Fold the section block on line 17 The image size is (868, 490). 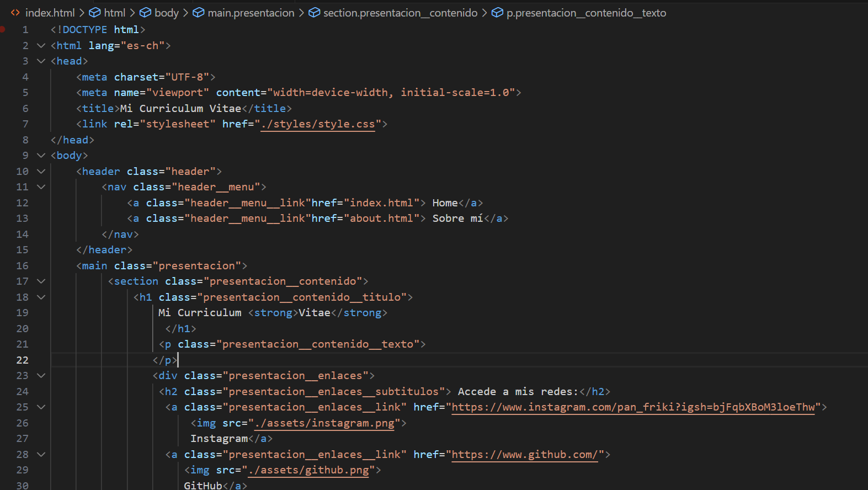(41, 281)
